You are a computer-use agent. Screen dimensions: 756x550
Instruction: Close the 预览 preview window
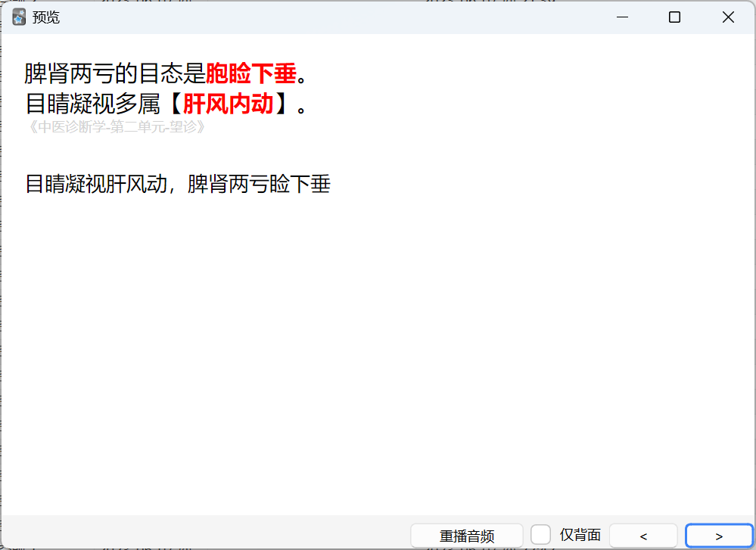click(x=728, y=17)
